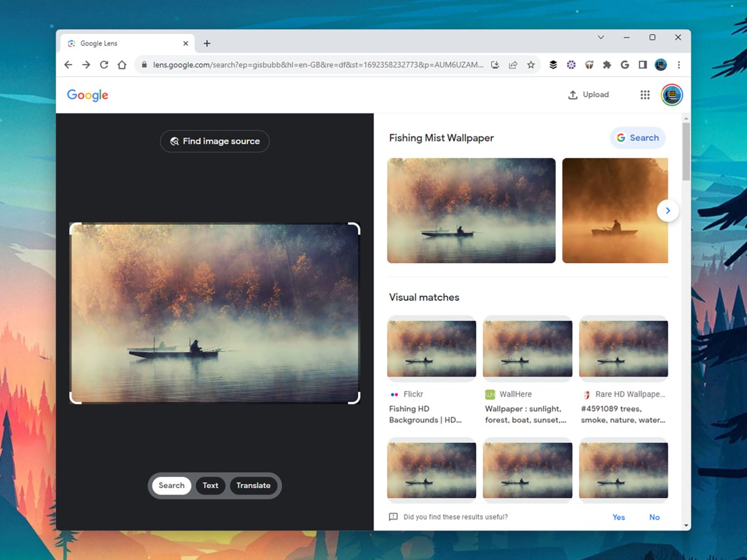747x560 pixels.
Task: Click the install page icon in the address bar
Action: click(494, 65)
